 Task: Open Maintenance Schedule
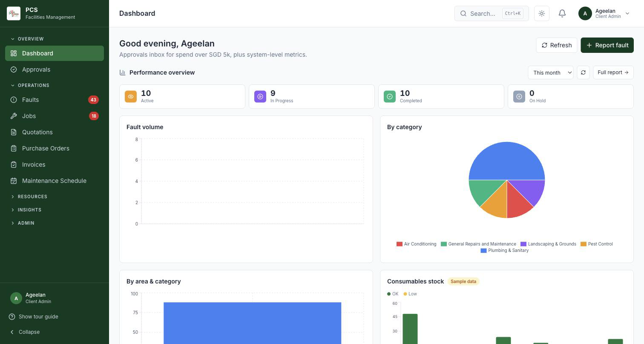coord(55,181)
